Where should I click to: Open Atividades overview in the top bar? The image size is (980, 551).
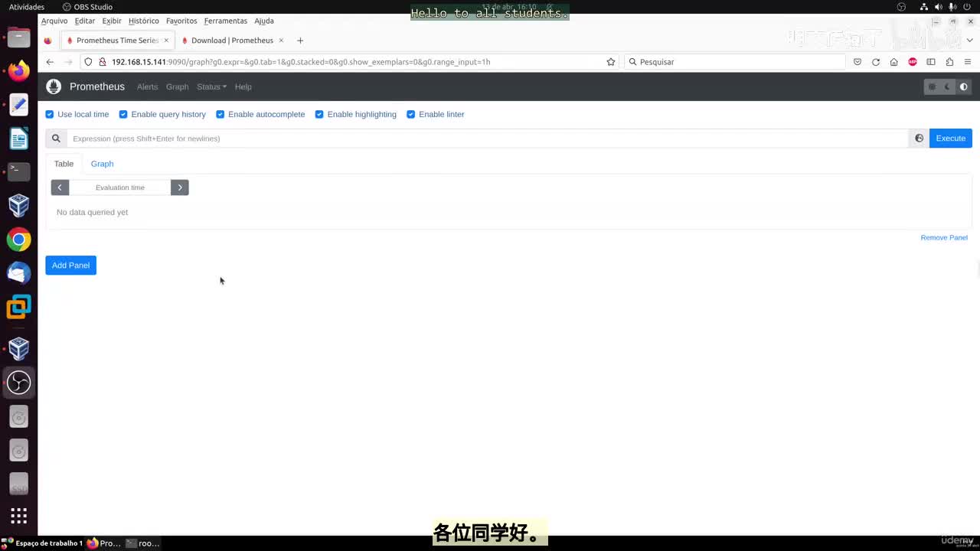(x=27, y=7)
